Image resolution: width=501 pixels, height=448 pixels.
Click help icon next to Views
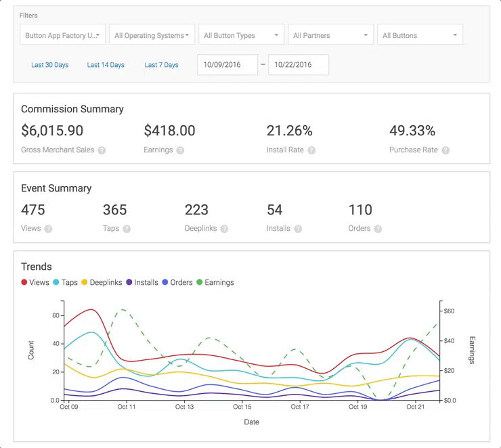[48, 229]
